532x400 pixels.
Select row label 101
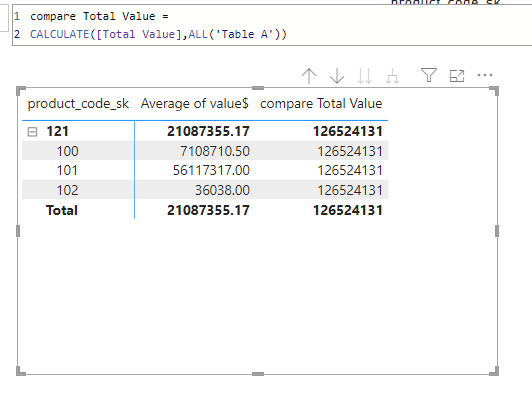67,170
